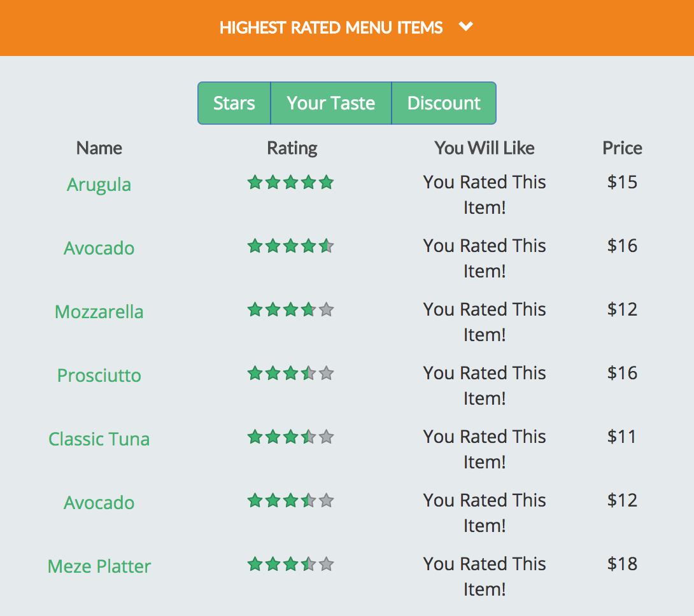Open the Prosciutto menu item
The width and height of the screenshot is (694, 616).
coord(99,375)
